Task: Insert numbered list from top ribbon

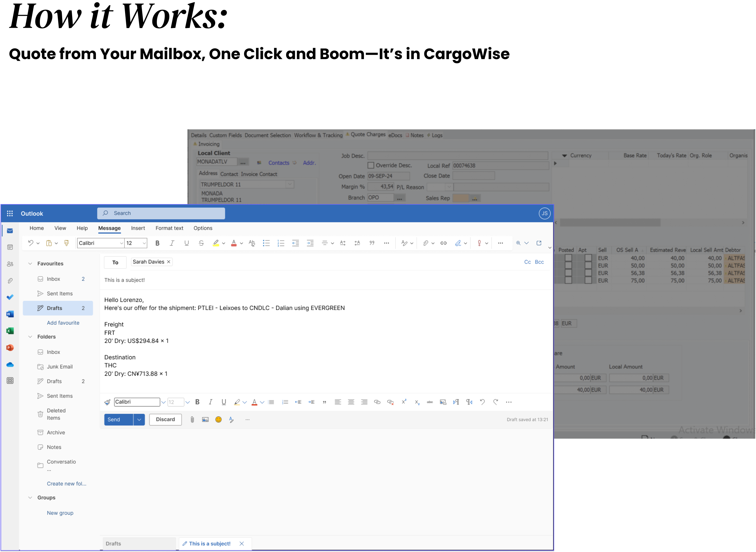Action: click(281, 243)
